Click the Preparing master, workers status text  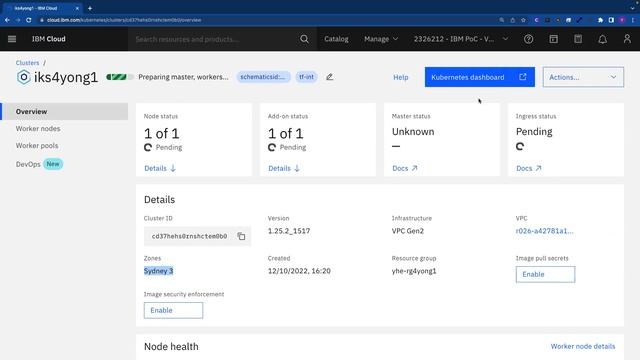[183, 77]
